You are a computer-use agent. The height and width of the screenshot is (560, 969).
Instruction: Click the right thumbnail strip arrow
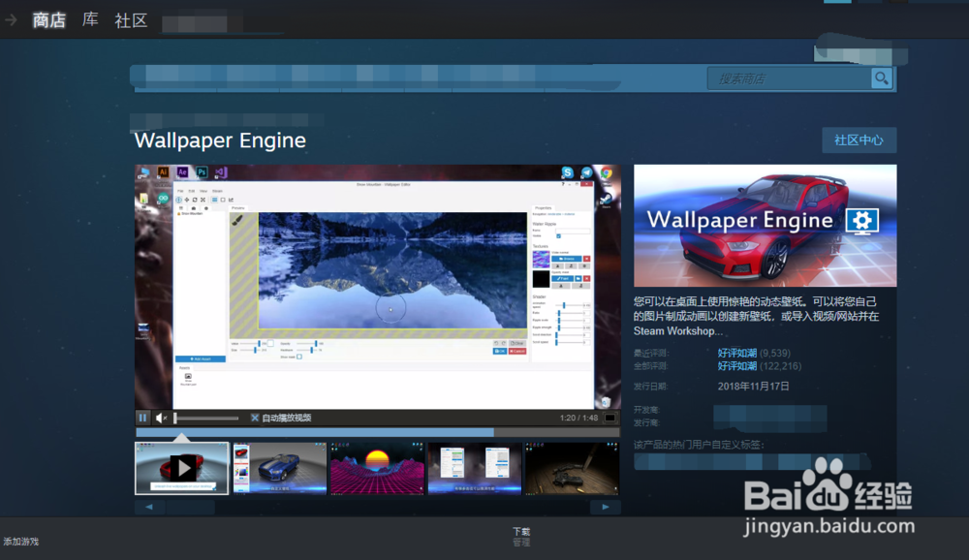tap(606, 507)
